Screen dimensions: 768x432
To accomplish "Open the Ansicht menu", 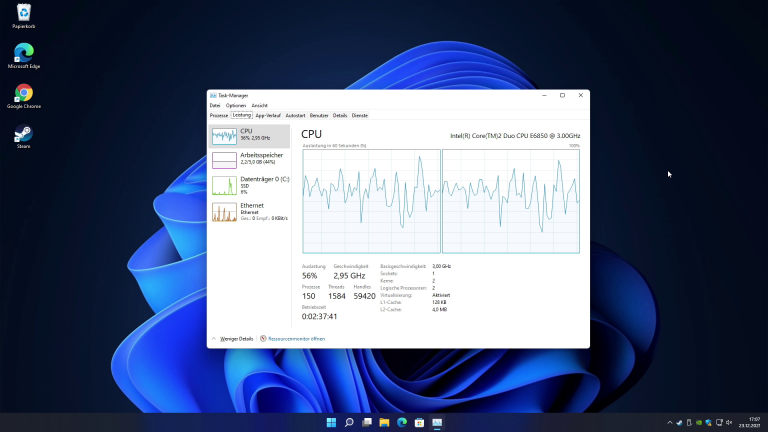I will (259, 105).
